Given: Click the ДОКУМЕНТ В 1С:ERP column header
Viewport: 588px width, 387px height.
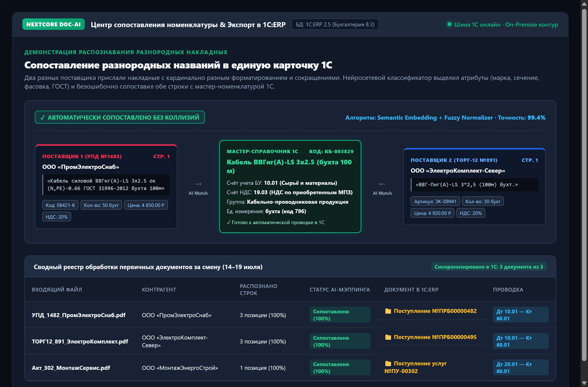Looking at the screenshot, I should pyautogui.click(x=411, y=290).
